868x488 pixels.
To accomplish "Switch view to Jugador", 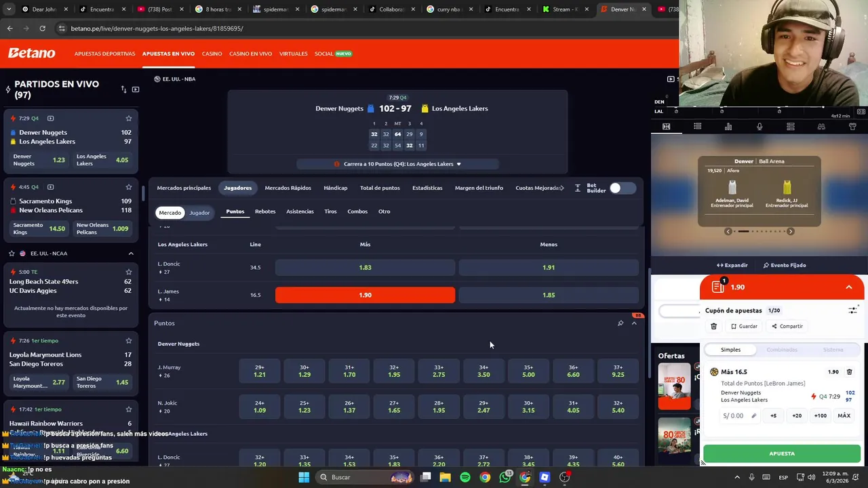I will tap(199, 213).
